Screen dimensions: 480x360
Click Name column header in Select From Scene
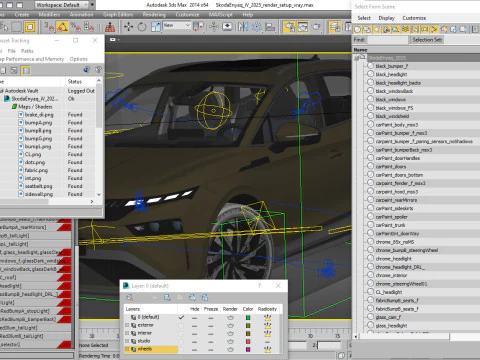tap(417, 50)
